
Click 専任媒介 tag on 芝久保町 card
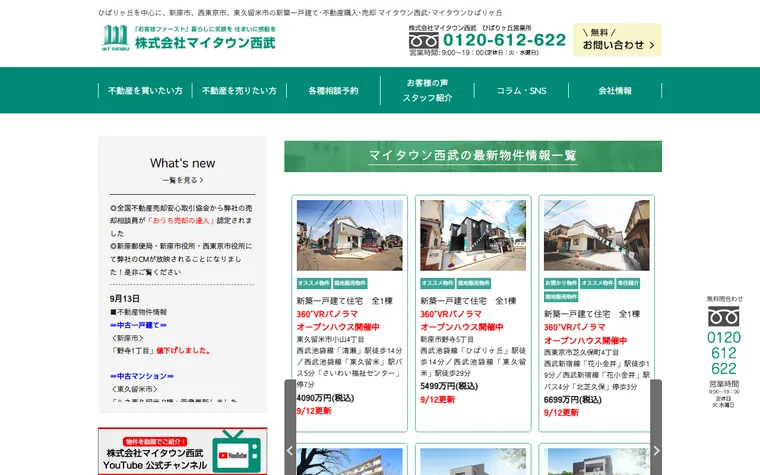tap(628, 283)
